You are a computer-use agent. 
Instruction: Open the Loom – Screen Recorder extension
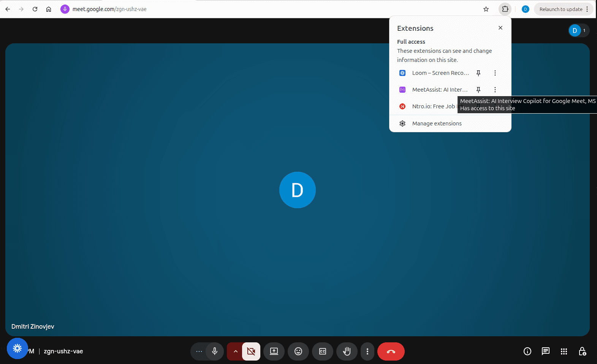pos(440,73)
